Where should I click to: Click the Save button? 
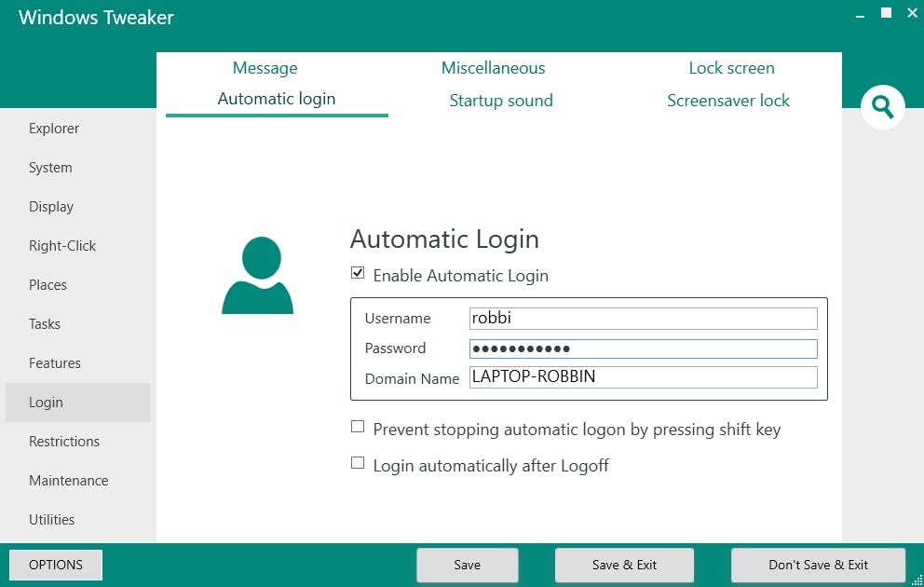click(468, 565)
